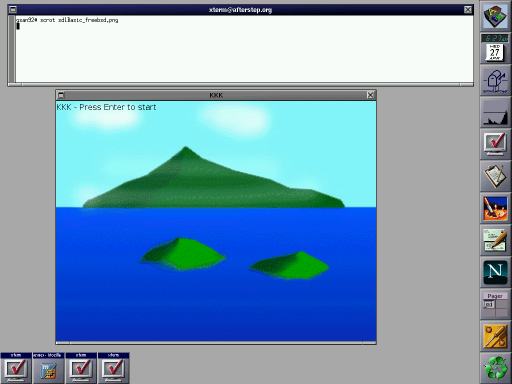Click the green recycle icon
Image resolution: width=512 pixels, height=384 pixels.
(495, 368)
